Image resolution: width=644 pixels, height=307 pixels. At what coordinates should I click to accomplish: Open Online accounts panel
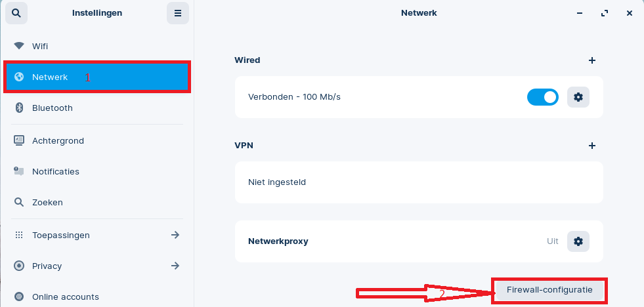point(97,297)
